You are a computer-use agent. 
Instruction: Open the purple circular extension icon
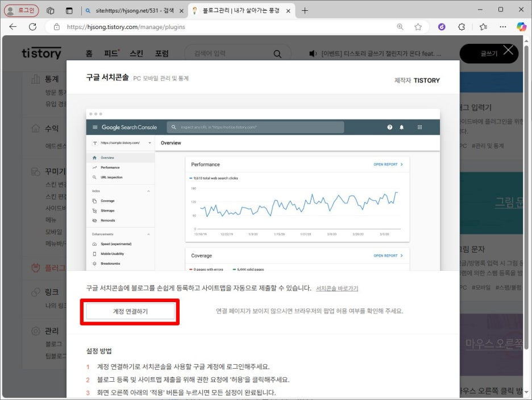pyautogui.click(x=442, y=27)
